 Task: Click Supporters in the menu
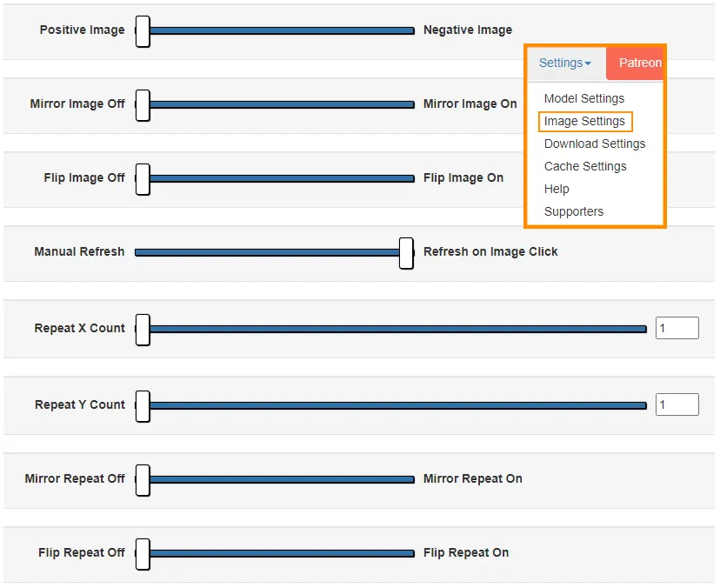[573, 211]
